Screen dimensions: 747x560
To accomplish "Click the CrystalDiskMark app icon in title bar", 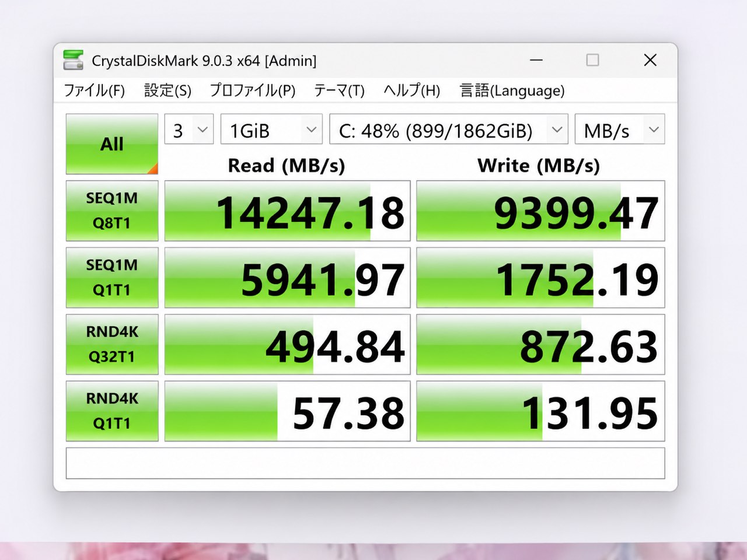I will (74, 60).
